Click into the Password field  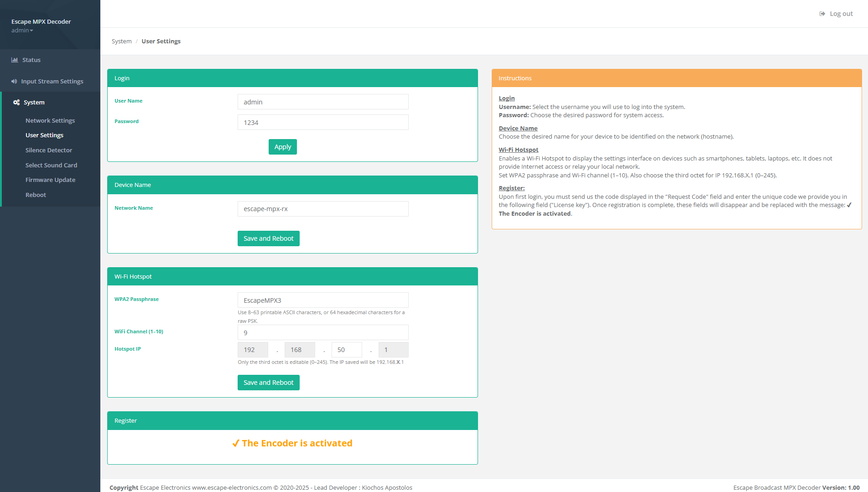[322, 122]
